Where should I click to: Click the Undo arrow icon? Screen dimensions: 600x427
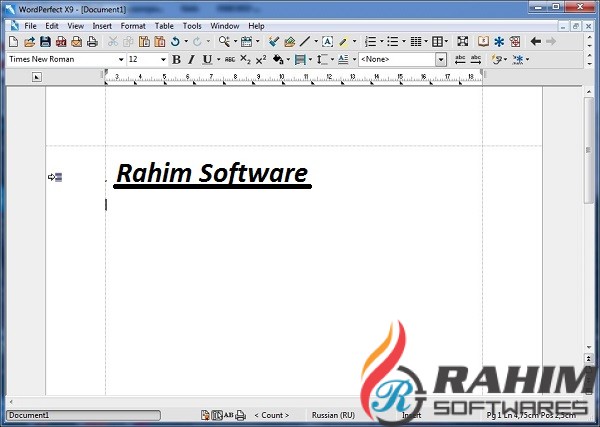[175, 41]
